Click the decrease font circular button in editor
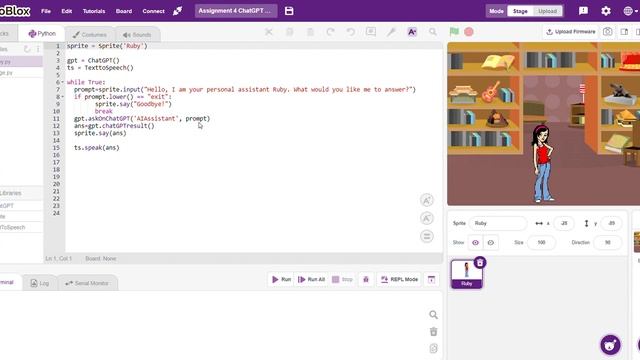 (x=427, y=218)
